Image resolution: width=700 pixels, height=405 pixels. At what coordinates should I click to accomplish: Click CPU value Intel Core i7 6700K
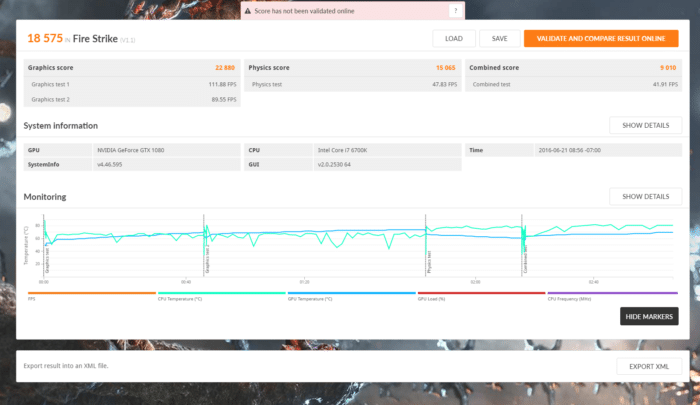tap(342, 150)
